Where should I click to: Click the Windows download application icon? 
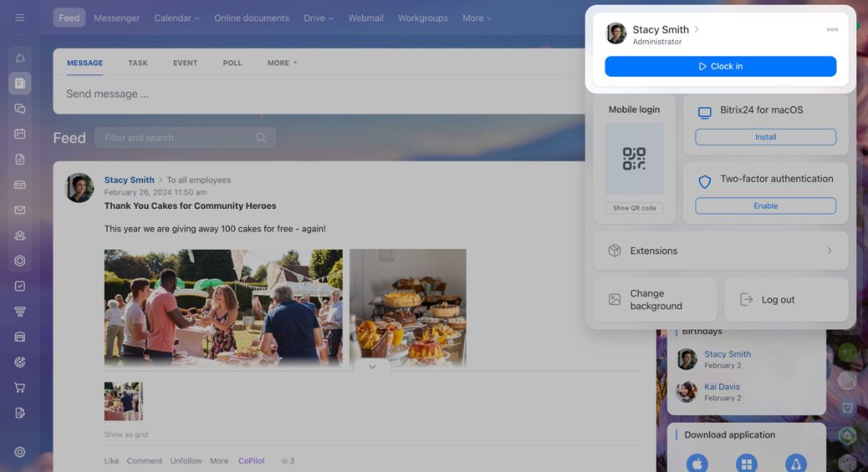coord(746,463)
